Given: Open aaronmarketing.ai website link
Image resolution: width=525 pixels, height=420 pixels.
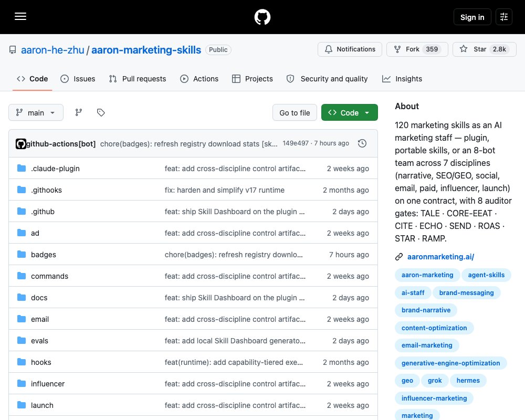Looking at the screenshot, I should pos(440,257).
